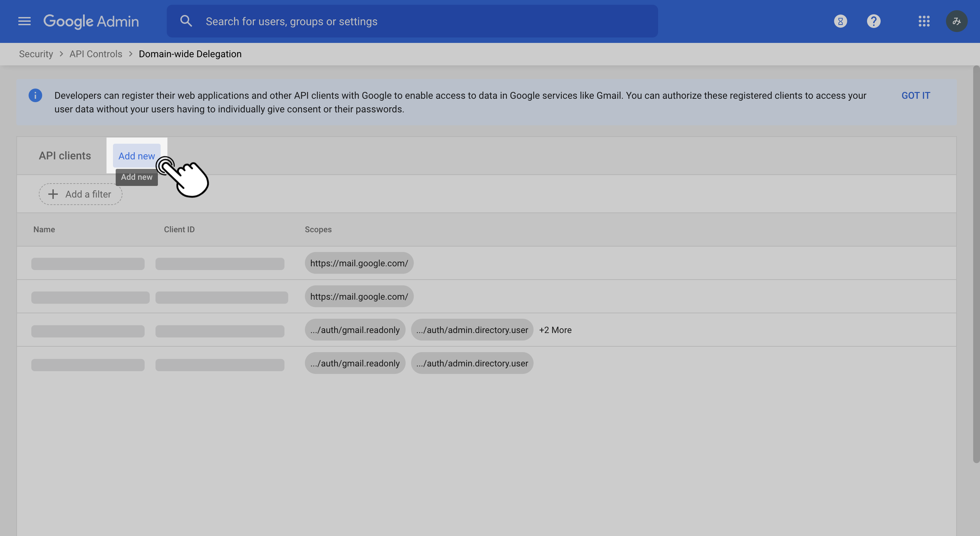Click the blue info icon in banner
The height and width of the screenshot is (536, 980).
35,96
